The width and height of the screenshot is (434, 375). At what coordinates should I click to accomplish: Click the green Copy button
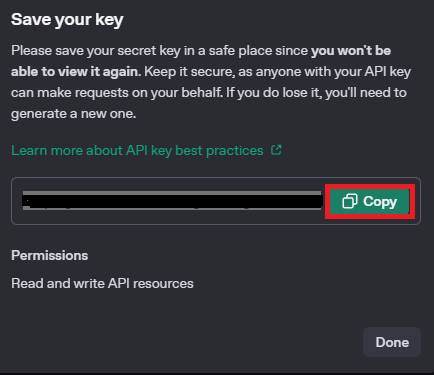click(370, 201)
